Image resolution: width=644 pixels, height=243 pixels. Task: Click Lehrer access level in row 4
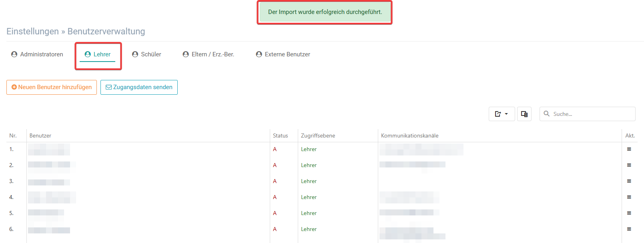pyautogui.click(x=309, y=197)
